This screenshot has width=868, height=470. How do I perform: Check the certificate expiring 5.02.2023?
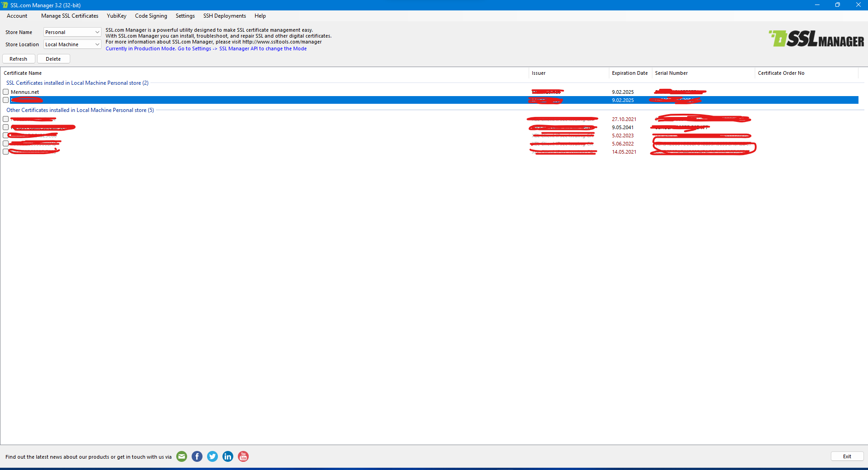coord(6,136)
